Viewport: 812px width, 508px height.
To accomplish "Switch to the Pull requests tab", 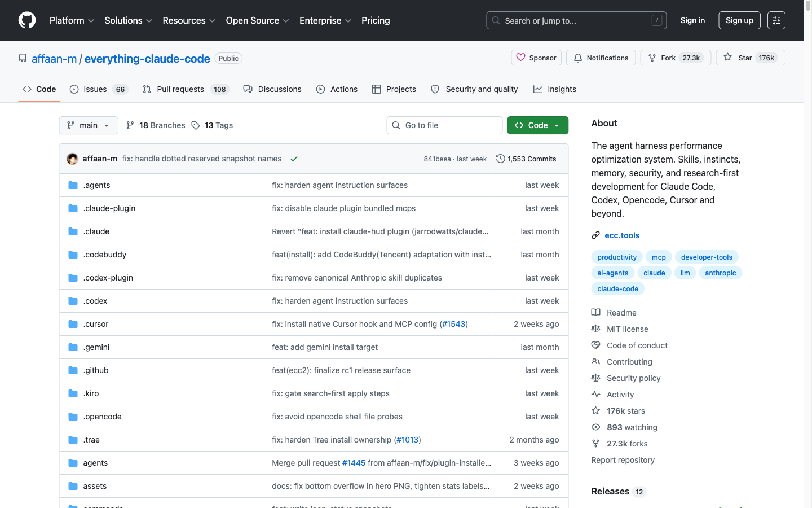I will (x=186, y=89).
